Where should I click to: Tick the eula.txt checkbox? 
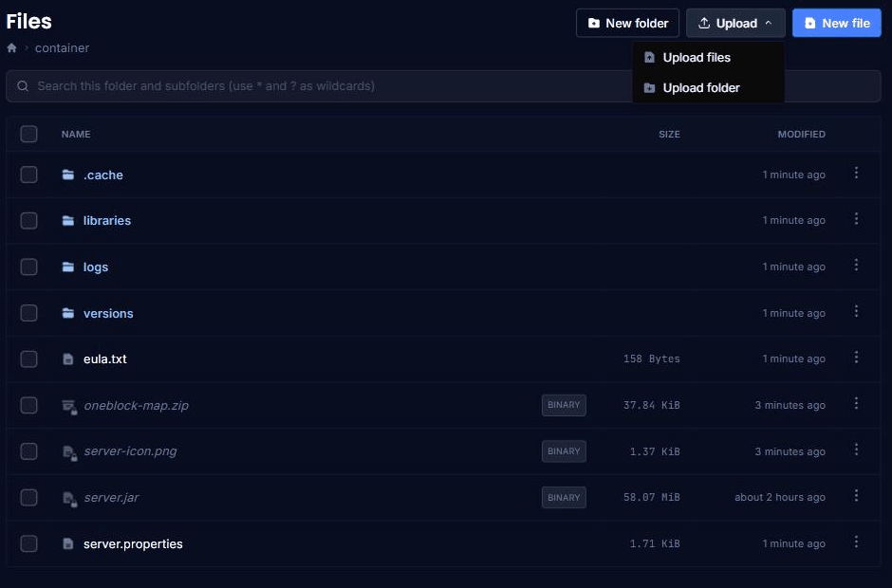click(x=29, y=359)
